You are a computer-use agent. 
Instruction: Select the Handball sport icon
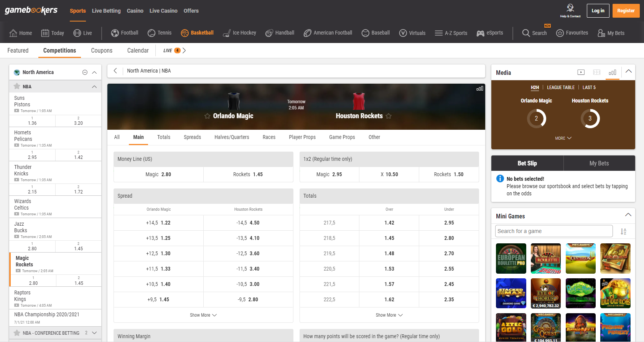pyautogui.click(x=269, y=33)
